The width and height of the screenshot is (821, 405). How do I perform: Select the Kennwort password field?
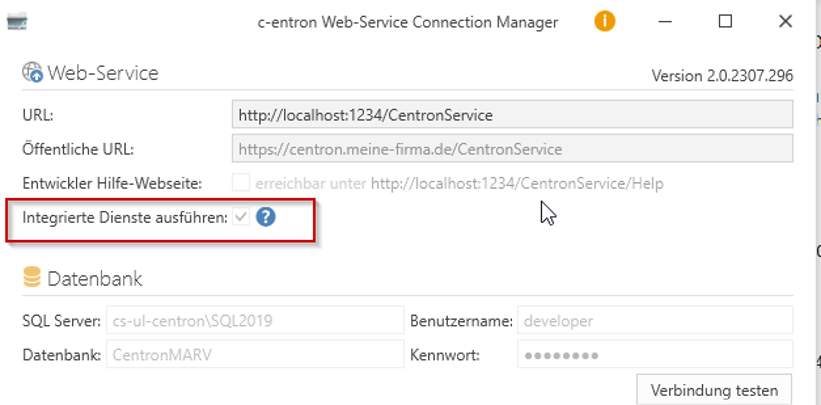pyautogui.click(x=654, y=354)
